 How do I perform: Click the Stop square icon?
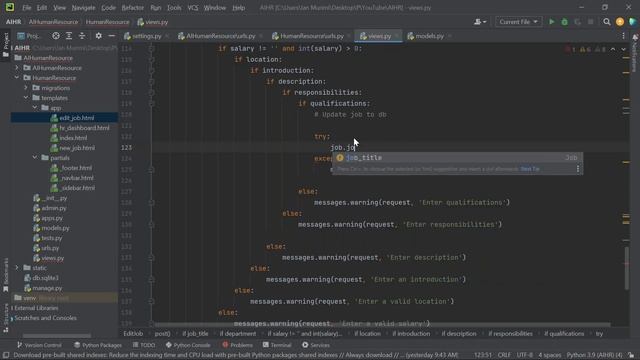pyautogui.click(x=591, y=22)
